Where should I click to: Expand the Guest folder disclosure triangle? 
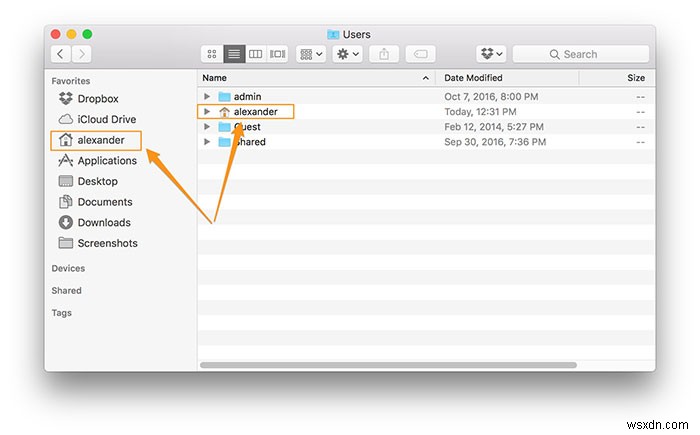tap(207, 127)
